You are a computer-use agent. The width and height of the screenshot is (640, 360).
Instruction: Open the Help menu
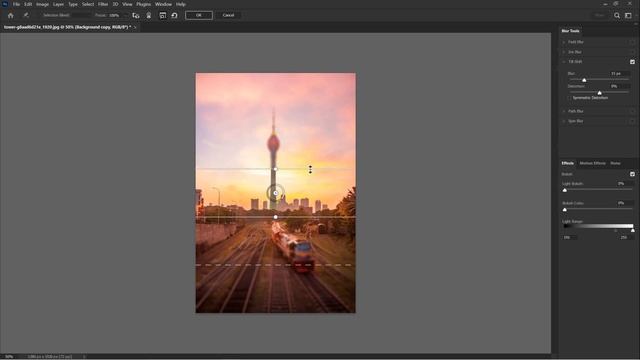pyautogui.click(x=180, y=4)
